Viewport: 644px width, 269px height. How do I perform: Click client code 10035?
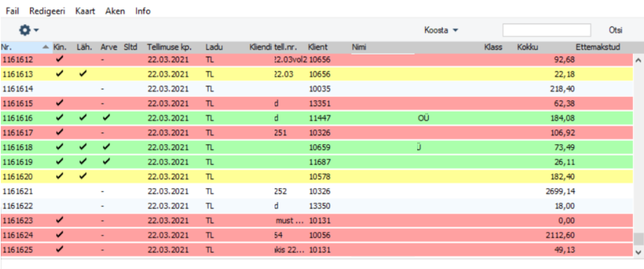coord(319,89)
